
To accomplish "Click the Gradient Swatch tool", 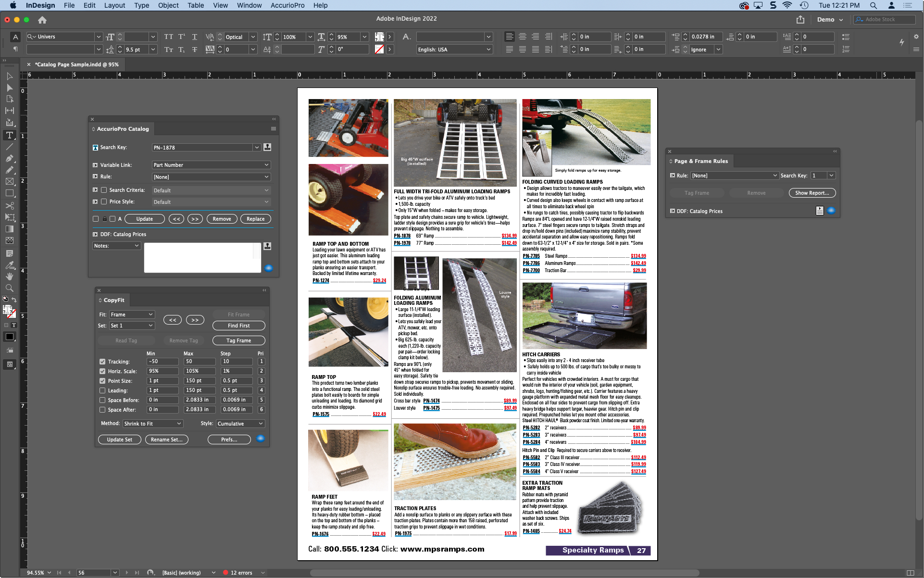I will pyautogui.click(x=10, y=229).
